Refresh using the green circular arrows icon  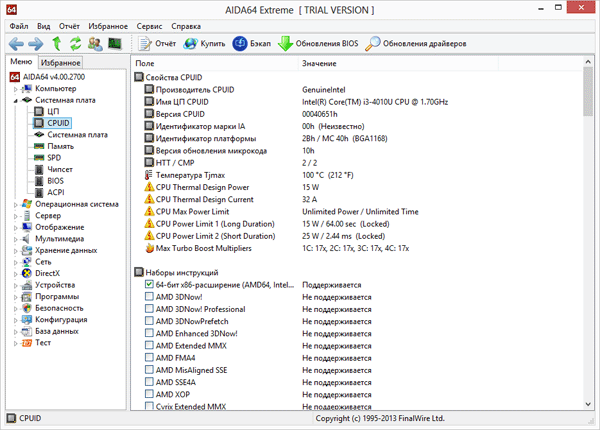76,44
